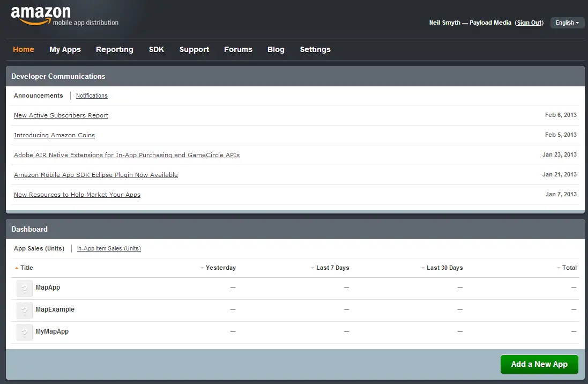Screen dimensions: 588x384
Task: Open New Active Subscribers Report announcement
Action: pyautogui.click(x=61, y=115)
